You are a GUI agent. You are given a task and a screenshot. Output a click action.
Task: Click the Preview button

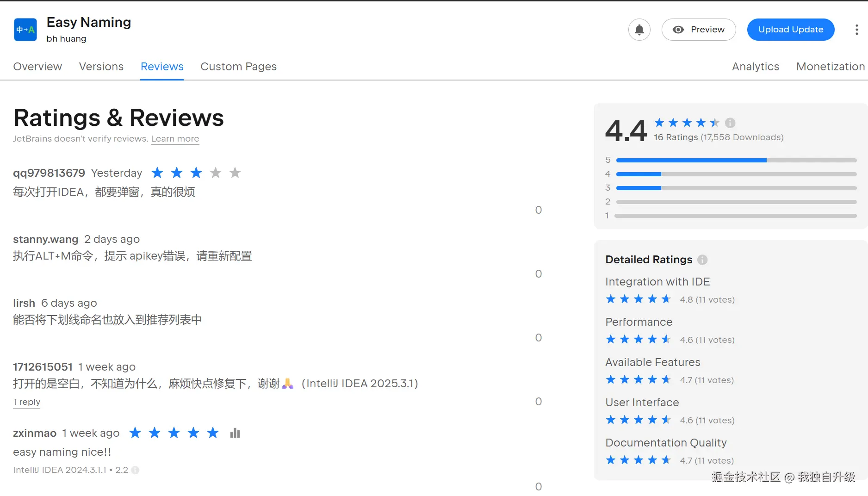tap(699, 30)
